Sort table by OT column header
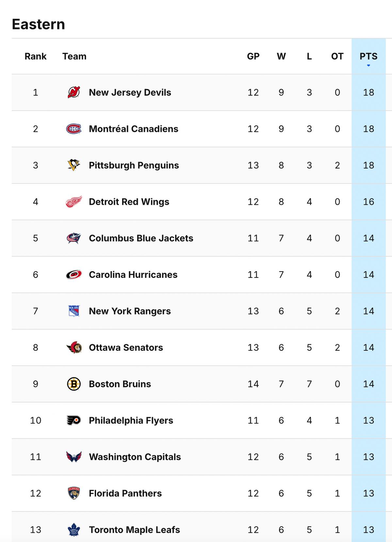Image resolution: width=392 pixels, height=542 pixels. (337, 56)
